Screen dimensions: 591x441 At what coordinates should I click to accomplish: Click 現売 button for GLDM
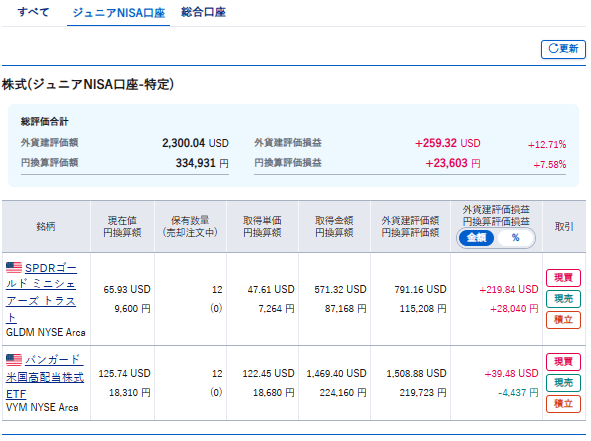(563, 299)
